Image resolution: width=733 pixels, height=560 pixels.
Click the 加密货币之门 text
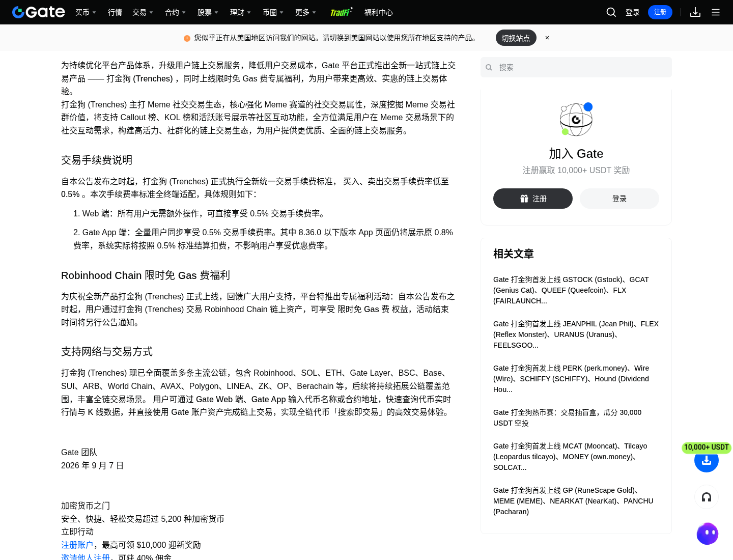tap(86, 506)
